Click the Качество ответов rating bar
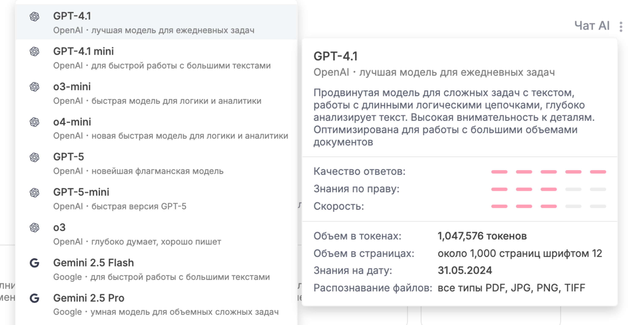 coord(549,172)
